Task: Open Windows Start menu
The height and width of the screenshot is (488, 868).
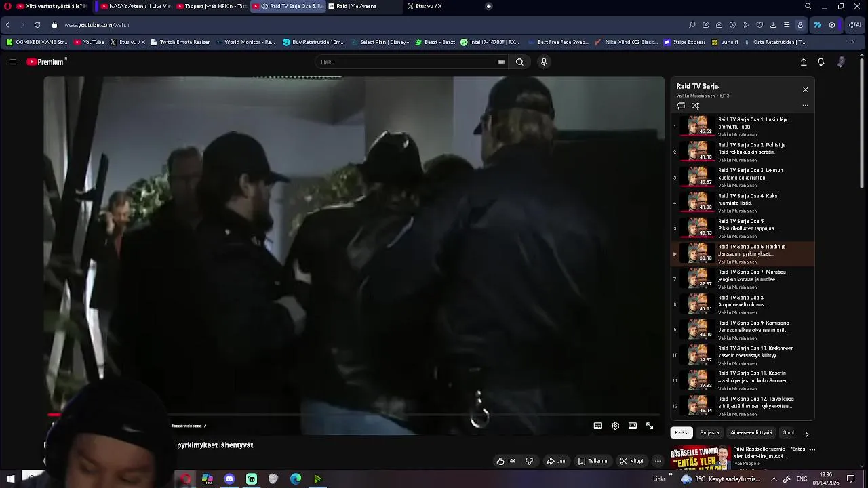Action: tap(10, 479)
